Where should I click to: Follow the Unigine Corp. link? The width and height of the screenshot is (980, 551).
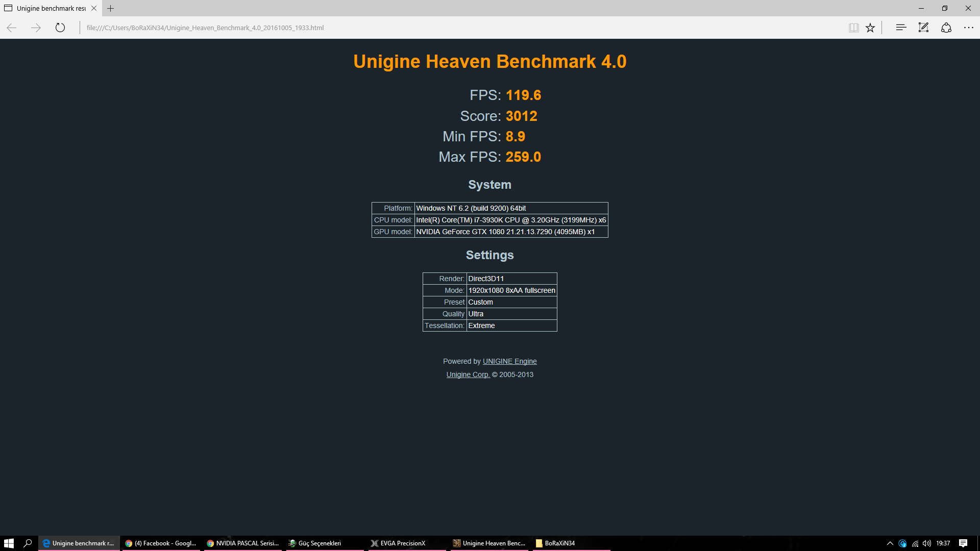pyautogui.click(x=468, y=374)
